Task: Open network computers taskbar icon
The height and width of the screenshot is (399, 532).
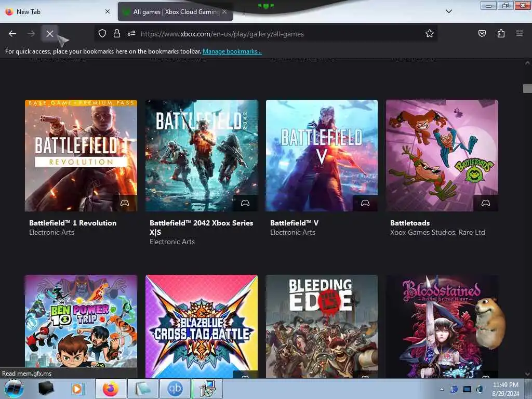Action: pyautogui.click(x=207, y=389)
